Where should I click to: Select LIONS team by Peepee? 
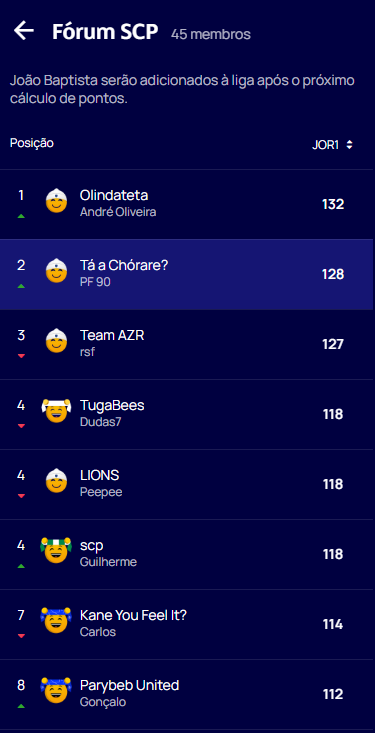[188, 485]
